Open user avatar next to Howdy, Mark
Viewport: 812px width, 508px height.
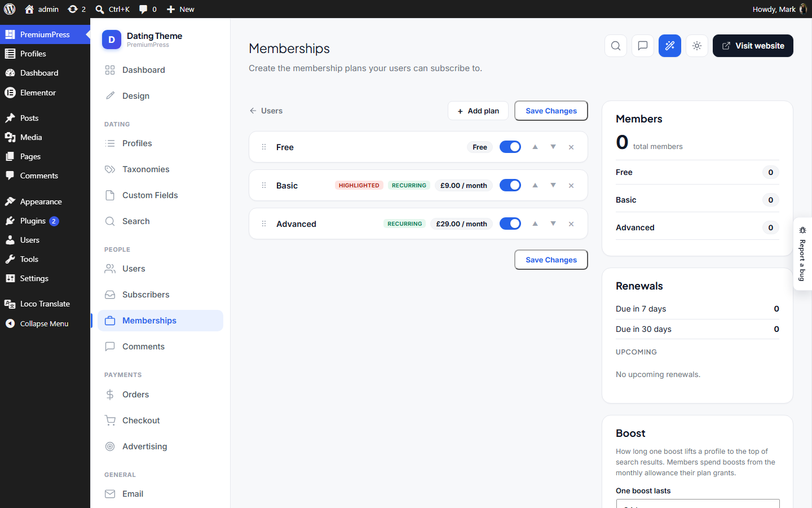point(803,9)
